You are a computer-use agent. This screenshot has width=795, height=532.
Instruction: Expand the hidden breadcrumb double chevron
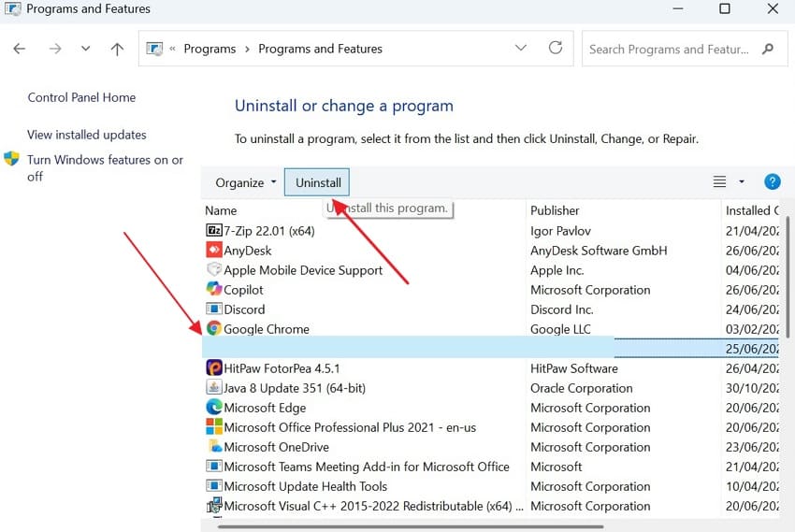point(172,50)
